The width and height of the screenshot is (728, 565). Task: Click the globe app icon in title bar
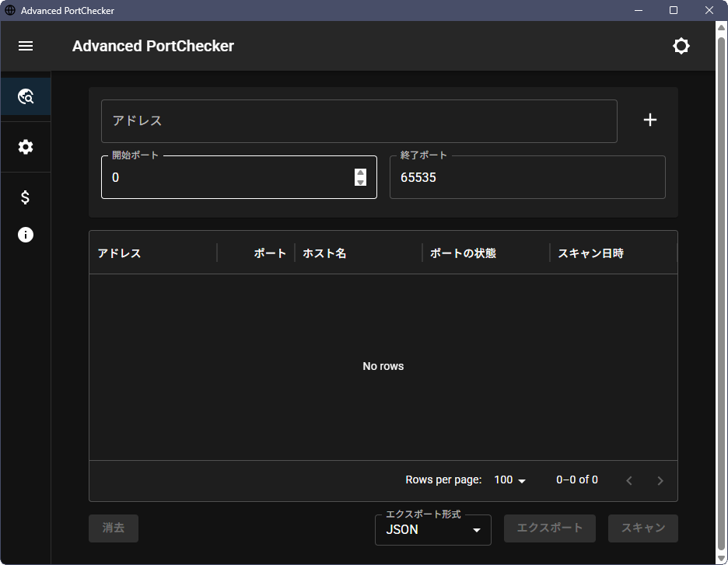(x=10, y=10)
